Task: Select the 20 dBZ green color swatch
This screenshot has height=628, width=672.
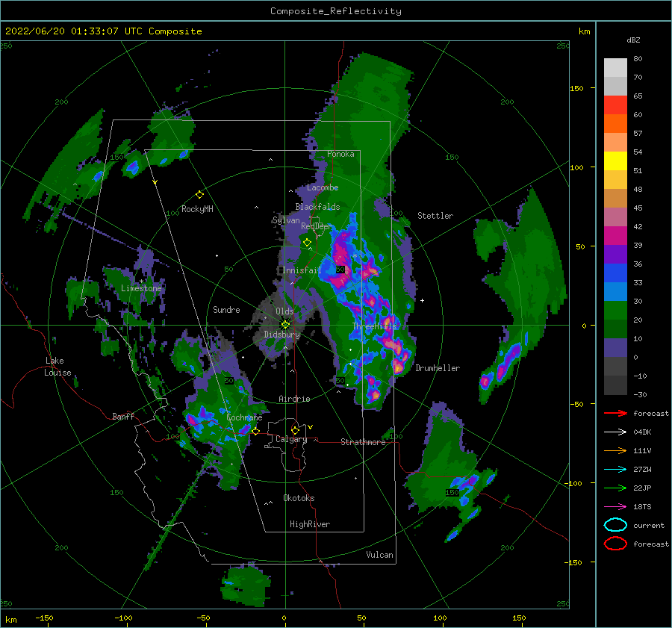Action: click(615, 310)
